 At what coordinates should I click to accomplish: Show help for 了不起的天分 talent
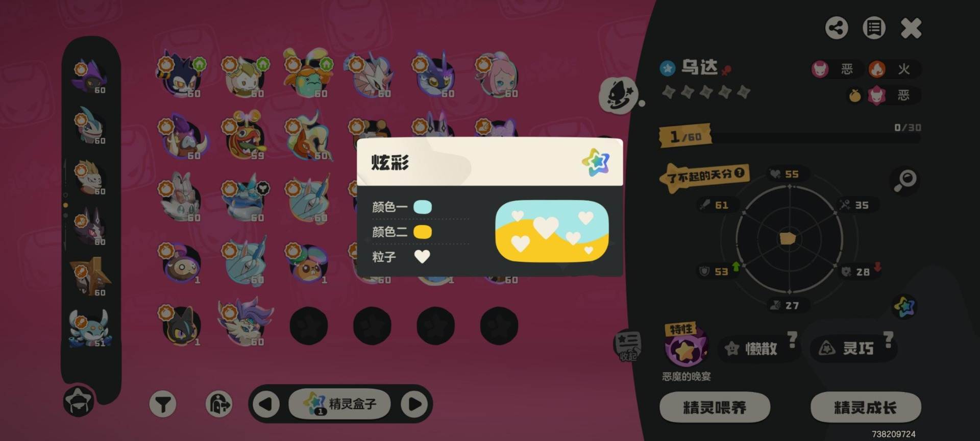[x=739, y=174]
